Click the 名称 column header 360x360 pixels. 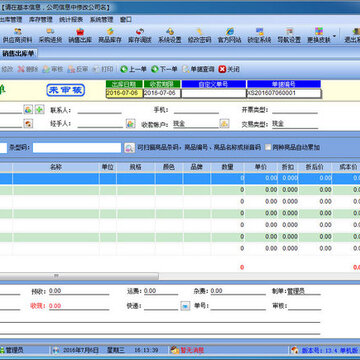[56, 167]
